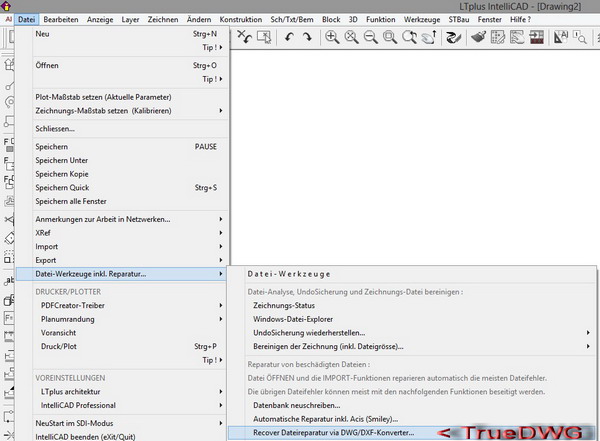The image size is (600, 441).
Task: Click the select-window toolbar icon
Action: point(264,37)
